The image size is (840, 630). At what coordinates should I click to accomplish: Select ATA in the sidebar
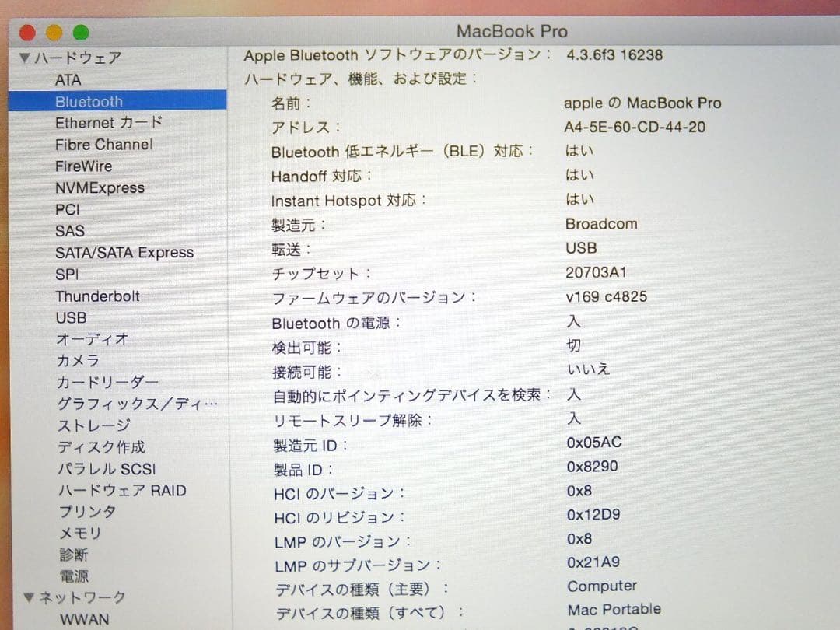pos(68,80)
